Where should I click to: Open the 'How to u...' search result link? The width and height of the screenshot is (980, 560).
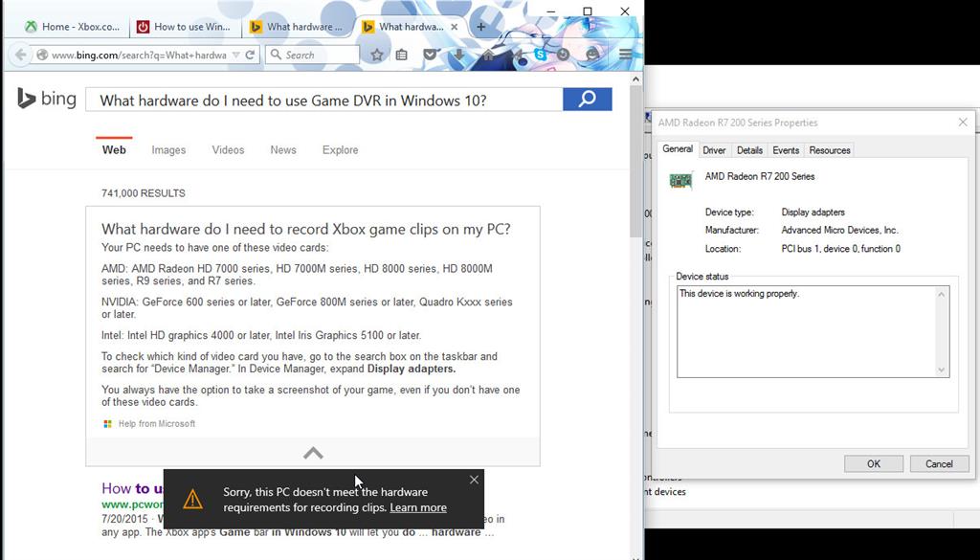point(133,488)
